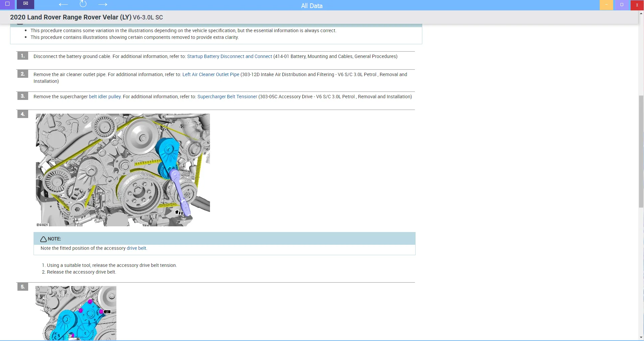Follow the drive belt link in the note
644x341 pixels.
click(136, 248)
